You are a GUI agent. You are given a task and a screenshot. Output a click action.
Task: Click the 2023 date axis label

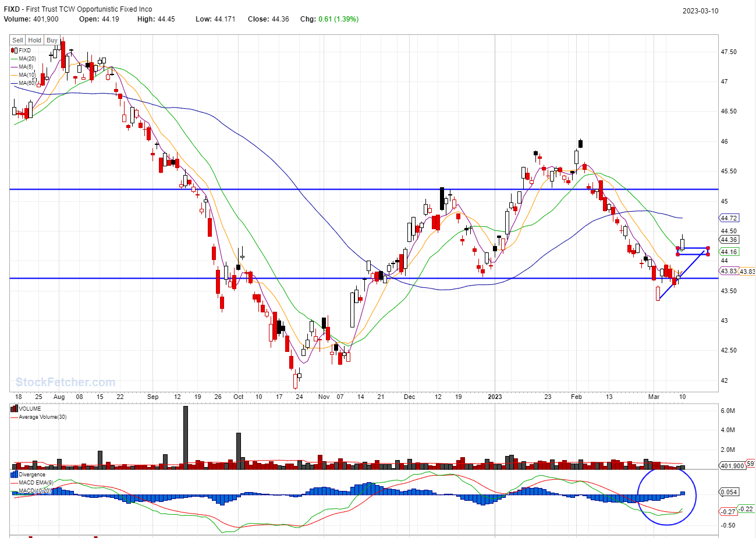pos(495,397)
